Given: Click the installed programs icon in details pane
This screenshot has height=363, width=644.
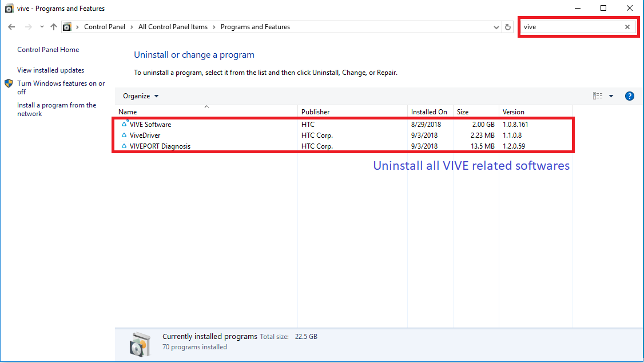Looking at the screenshot, I should [x=140, y=344].
